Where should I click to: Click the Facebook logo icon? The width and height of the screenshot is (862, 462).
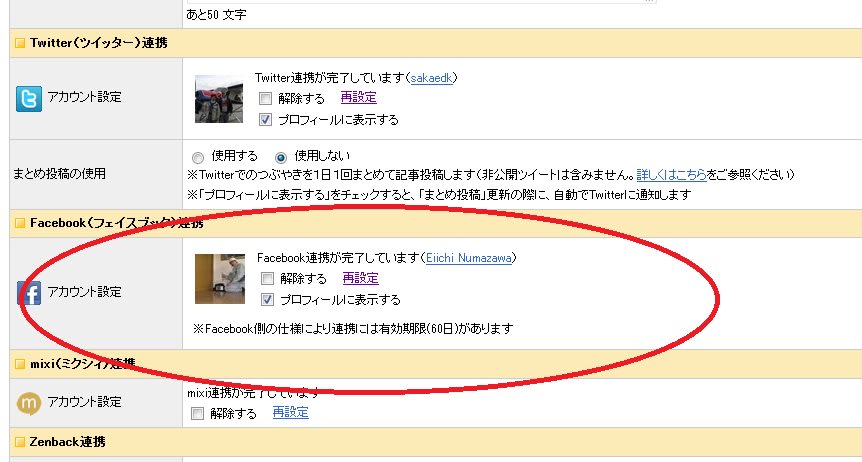(x=29, y=293)
